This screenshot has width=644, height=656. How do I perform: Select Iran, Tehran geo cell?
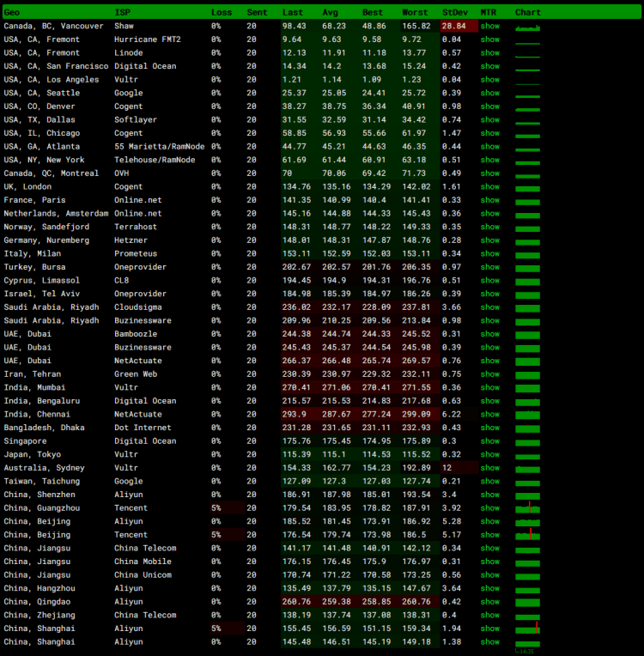point(33,374)
